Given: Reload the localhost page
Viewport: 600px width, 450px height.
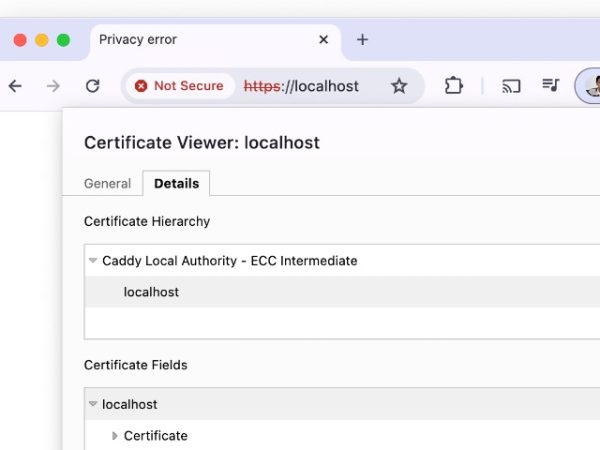Looking at the screenshot, I should (x=93, y=86).
